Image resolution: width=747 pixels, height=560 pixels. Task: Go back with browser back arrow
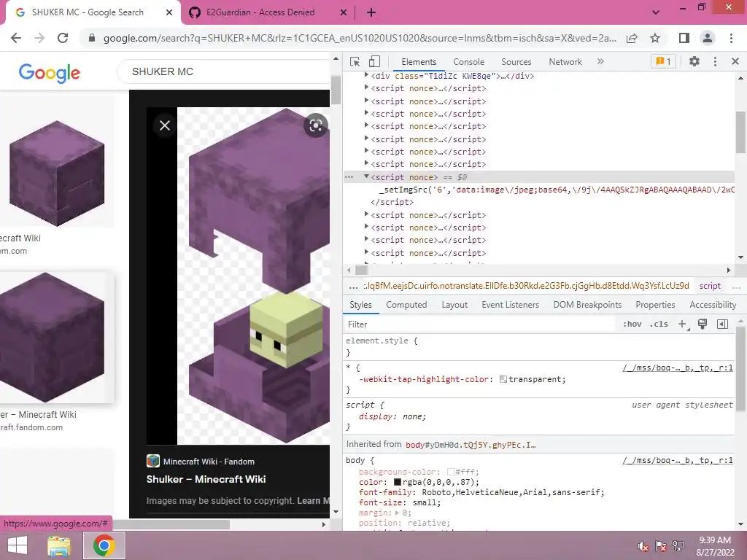16,38
